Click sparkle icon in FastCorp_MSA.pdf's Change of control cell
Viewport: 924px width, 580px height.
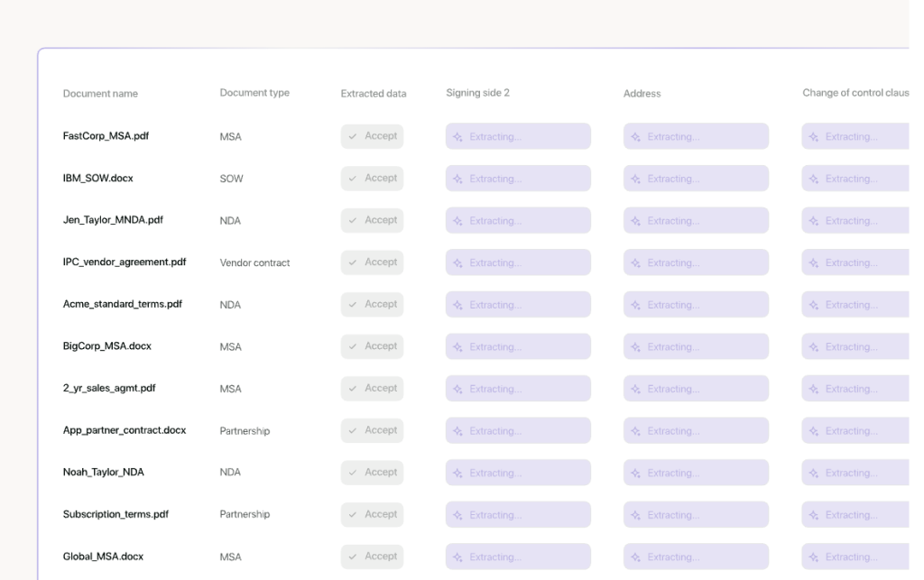point(813,137)
